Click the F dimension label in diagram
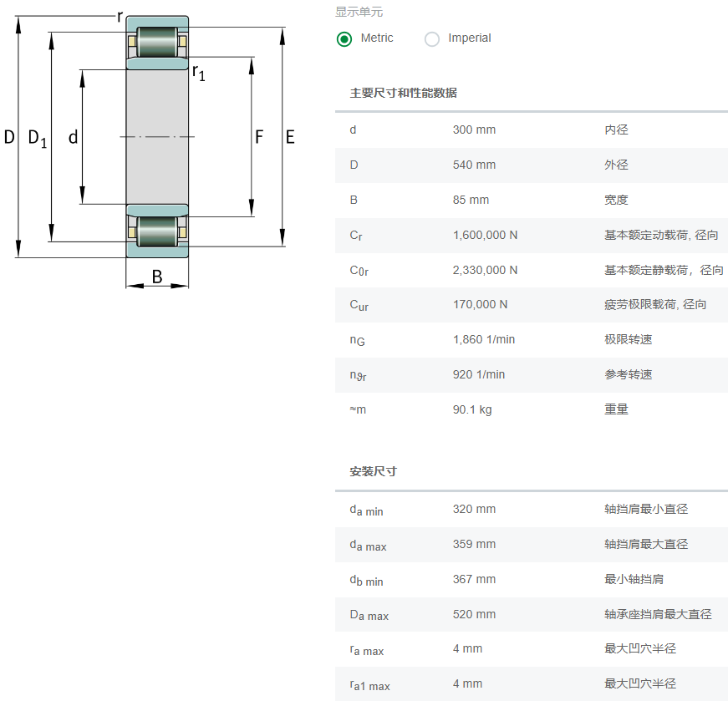This screenshot has height=701, width=728. point(259,136)
